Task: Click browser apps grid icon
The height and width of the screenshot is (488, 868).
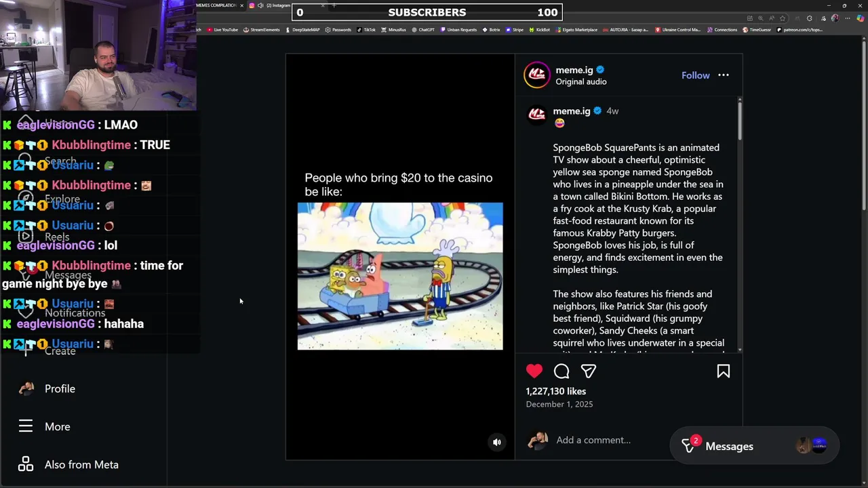Action: 750,18
